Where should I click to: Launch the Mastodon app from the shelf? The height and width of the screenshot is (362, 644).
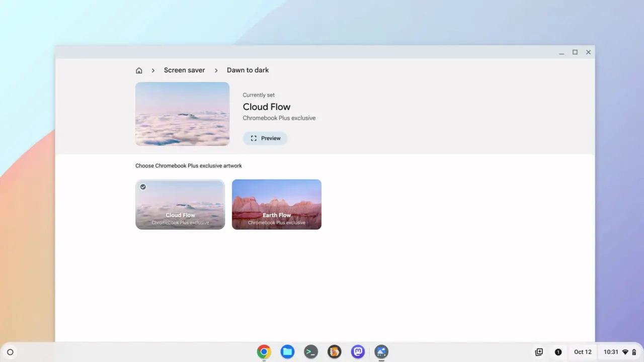[358, 351]
